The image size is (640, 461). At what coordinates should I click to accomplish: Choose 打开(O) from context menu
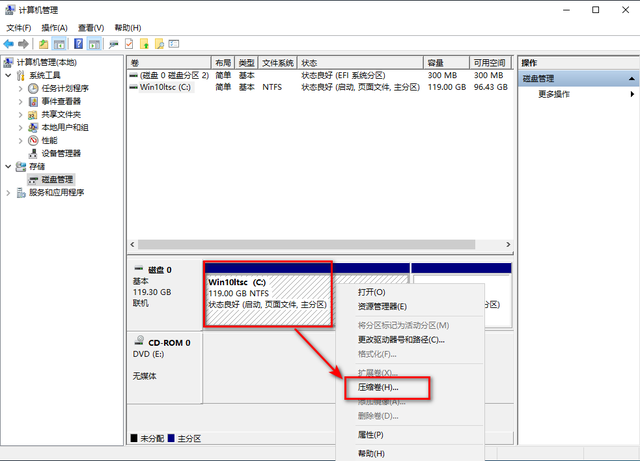[x=410, y=292]
